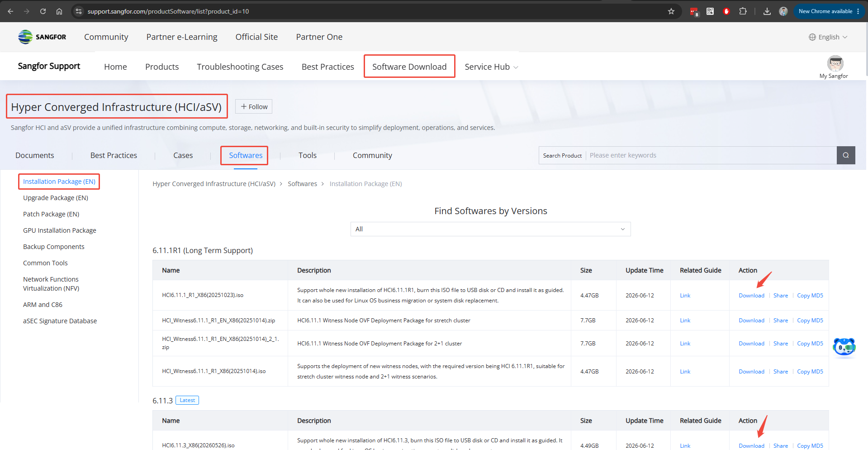Viewport: 868px width, 450px height.
Task: Select Upgrade Package (EN) in sidebar
Action: tap(56, 198)
